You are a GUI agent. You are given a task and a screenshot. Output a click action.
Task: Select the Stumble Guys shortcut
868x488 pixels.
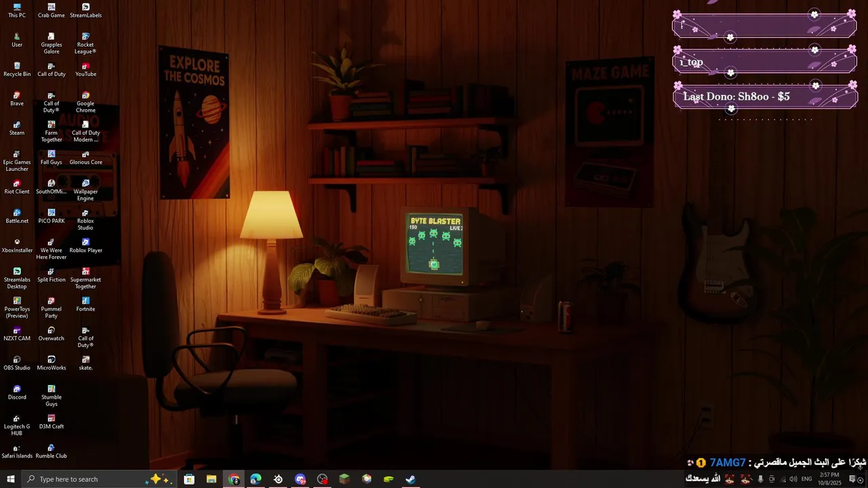pos(52,396)
